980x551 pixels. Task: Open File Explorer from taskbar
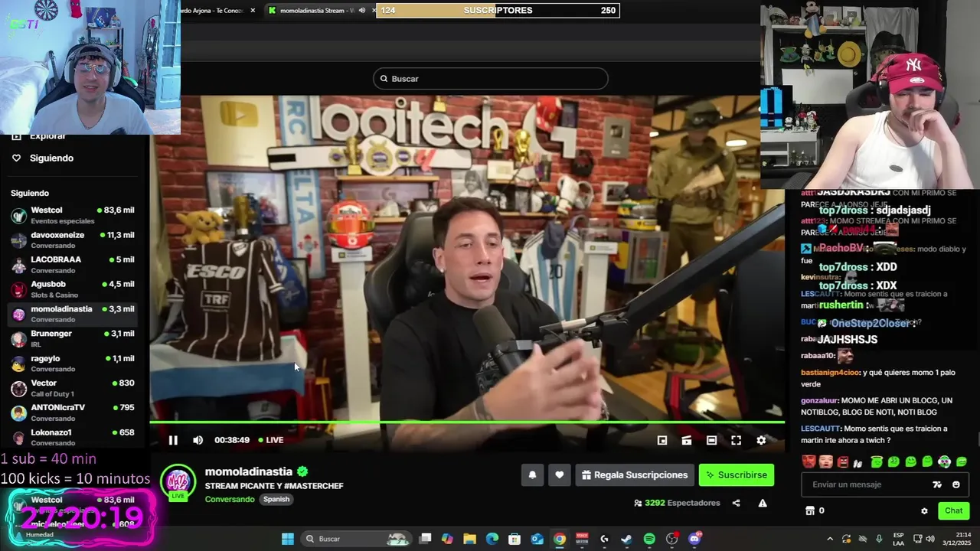[x=470, y=539]
